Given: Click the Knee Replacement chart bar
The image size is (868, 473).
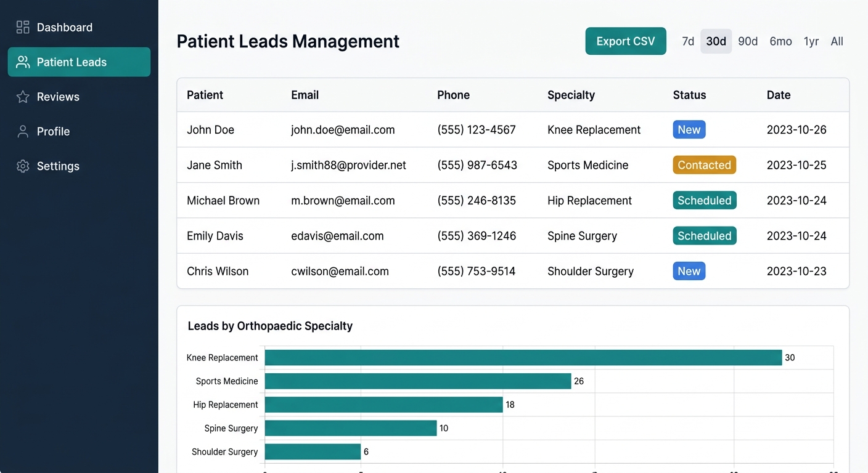Looking at the screenshot, I should tap(523, 358).
